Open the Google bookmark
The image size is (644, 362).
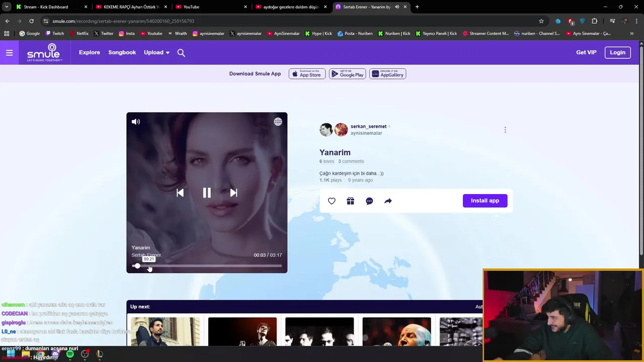30,34
